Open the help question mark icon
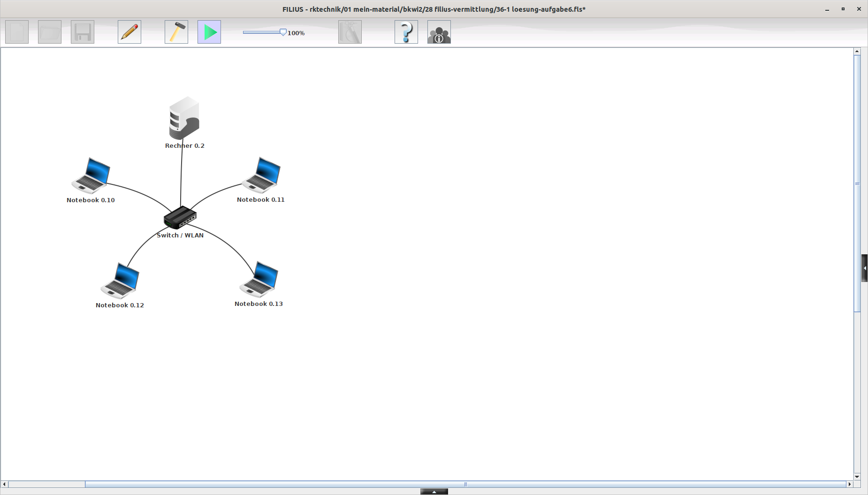The image size is (868, 495). (x=406, y=32)
